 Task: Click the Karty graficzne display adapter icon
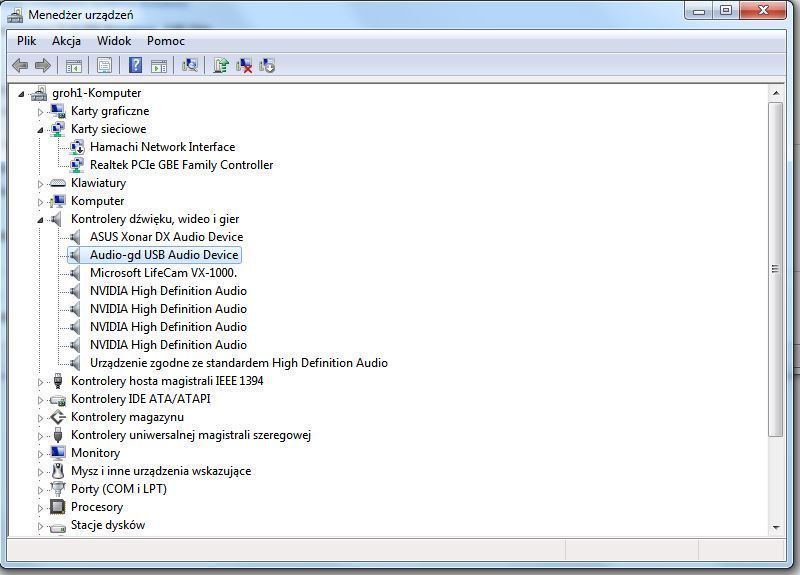click(58, 111)
